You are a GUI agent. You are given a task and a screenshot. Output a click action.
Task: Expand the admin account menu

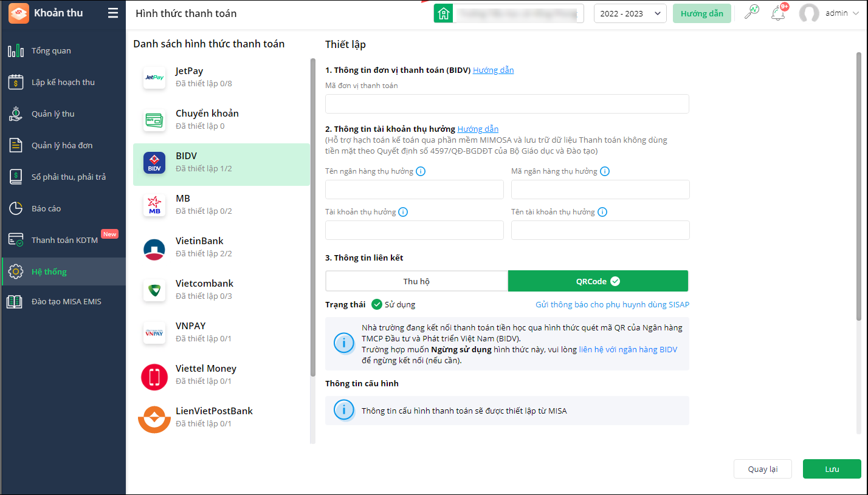pos(832,13)
